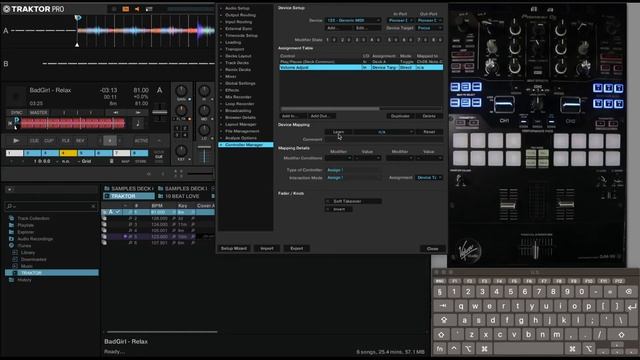Click the Traktor Pro logo

tap(33, 9)
